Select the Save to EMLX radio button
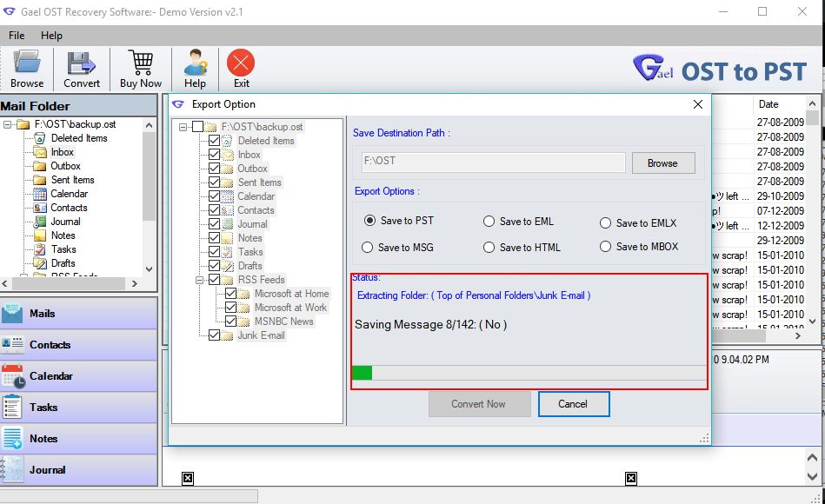 click(606, 223)
